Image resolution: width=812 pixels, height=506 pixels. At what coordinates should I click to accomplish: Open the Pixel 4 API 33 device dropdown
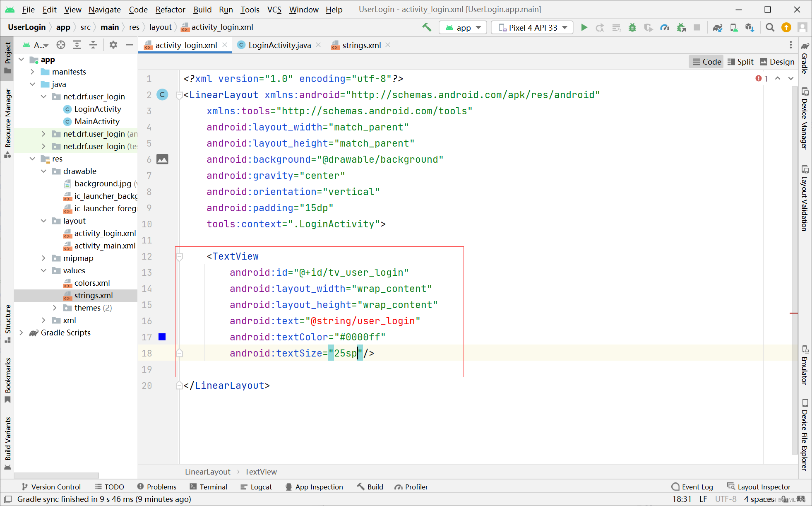click(x=532, y=28)
